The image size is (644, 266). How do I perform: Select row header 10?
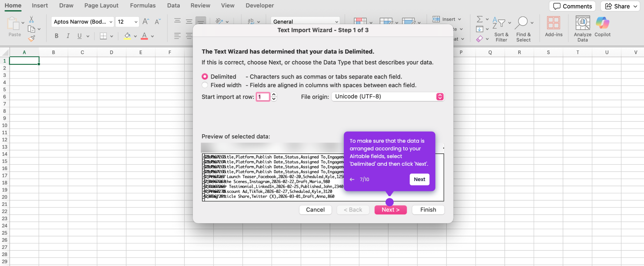click(5, 125)
